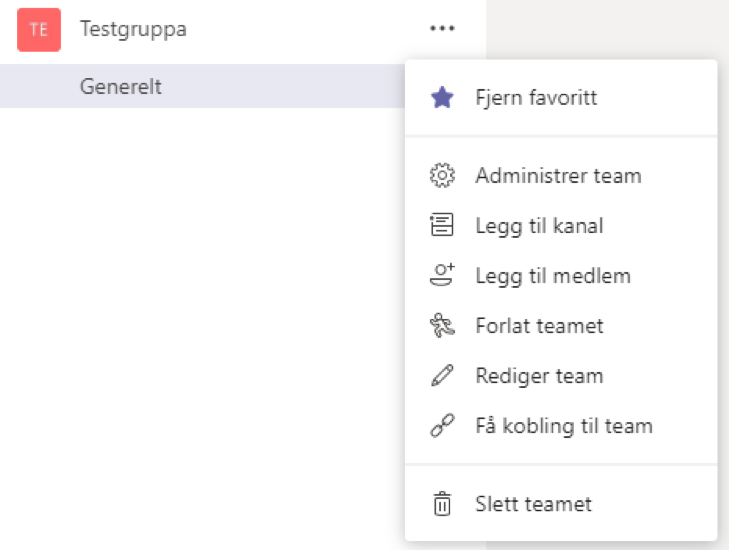
Task: Pick the Rediger team menu option
Action: pos(539,376)
